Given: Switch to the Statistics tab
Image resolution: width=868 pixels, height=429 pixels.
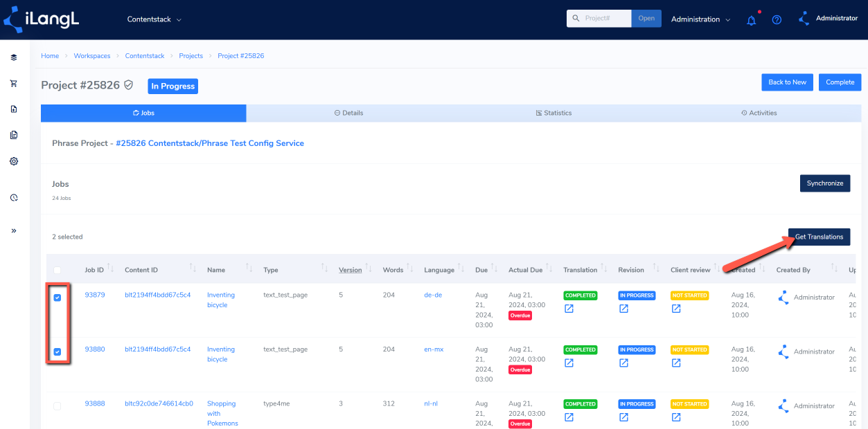Looking at the screenshot, I should coord(553,113).
